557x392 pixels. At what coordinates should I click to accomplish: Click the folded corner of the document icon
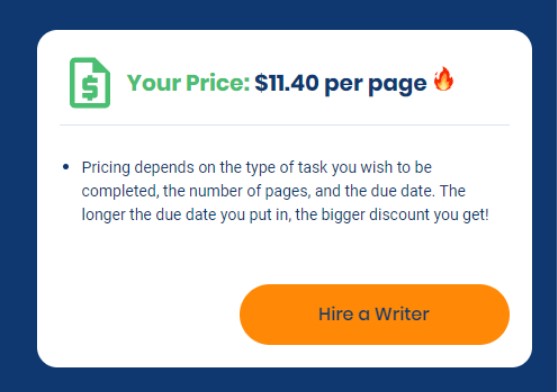click(x=103, y=65)
